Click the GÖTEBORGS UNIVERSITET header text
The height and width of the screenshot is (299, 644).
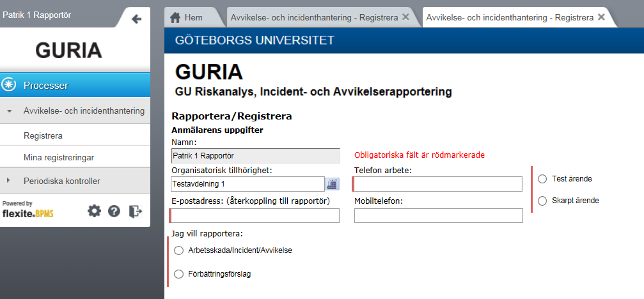[x=255, y=40]
